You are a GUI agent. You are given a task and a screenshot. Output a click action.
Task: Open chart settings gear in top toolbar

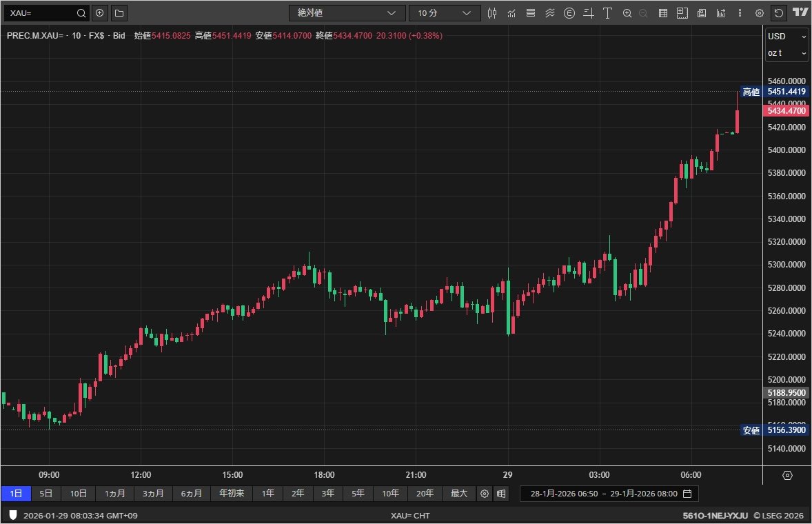(759, 14)
